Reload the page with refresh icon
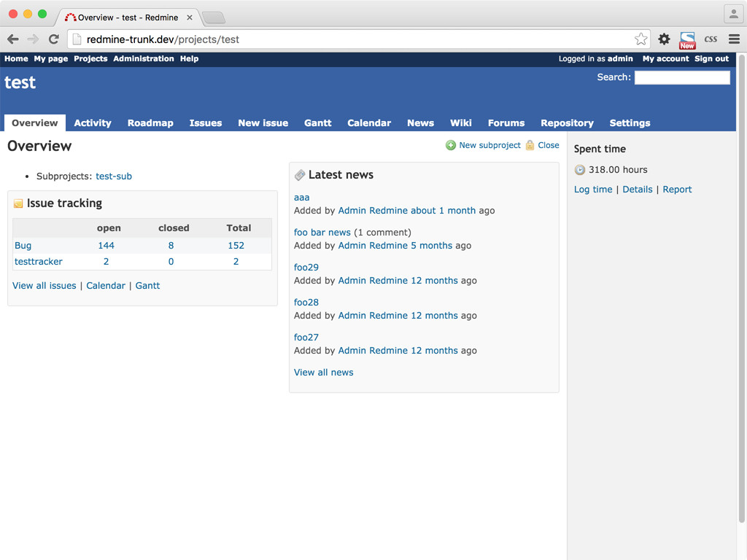 point(53,39)
